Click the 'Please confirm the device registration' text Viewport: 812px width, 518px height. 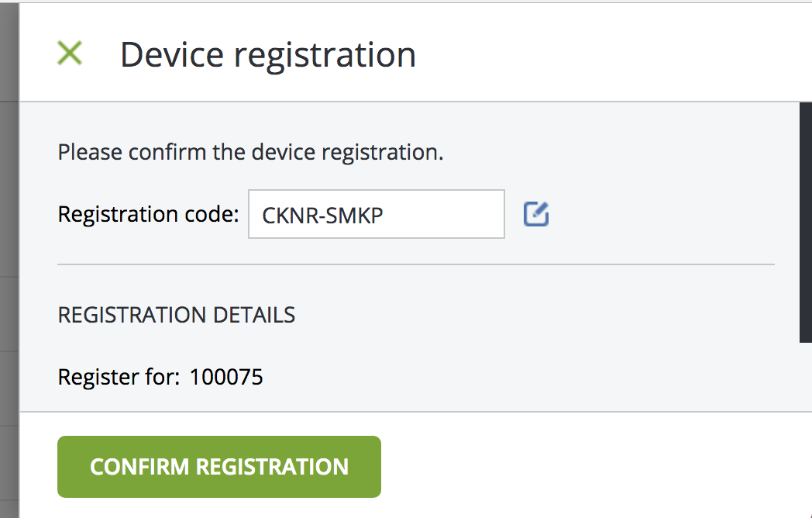(x=250, y=153)
